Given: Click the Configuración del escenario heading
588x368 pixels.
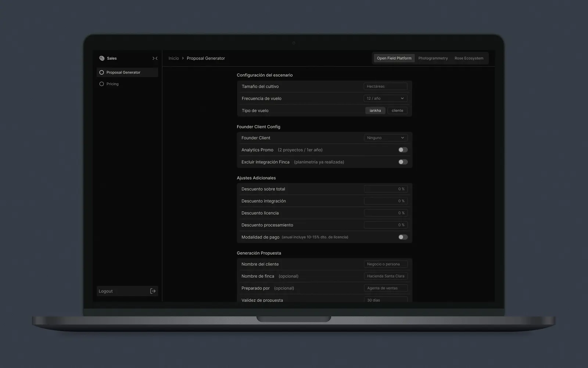Looking at the screenshot, I should (x=265, y=75).
